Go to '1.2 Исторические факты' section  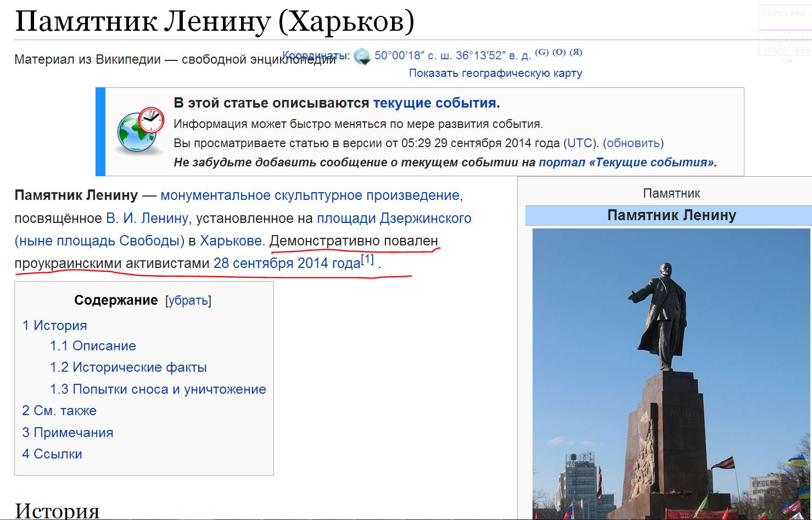(x=128, y=367)
